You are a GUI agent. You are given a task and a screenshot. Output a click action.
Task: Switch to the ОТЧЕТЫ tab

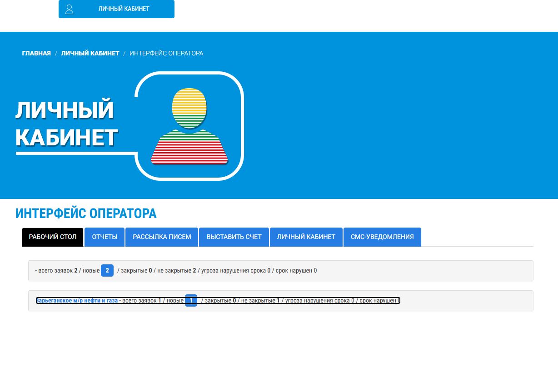point(105,237)
